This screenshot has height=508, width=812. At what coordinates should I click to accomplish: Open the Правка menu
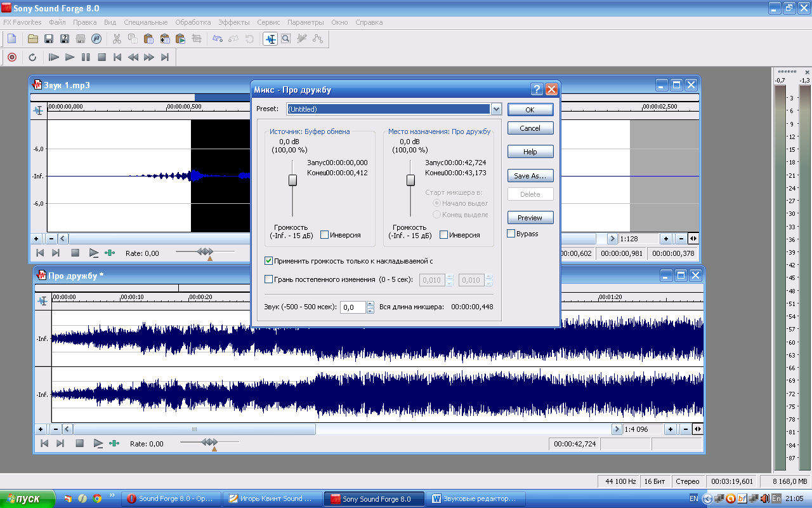click(85, 22)
